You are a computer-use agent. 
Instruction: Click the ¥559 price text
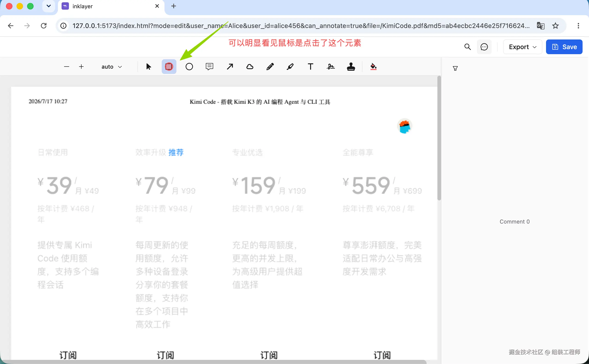pos(366,185)
